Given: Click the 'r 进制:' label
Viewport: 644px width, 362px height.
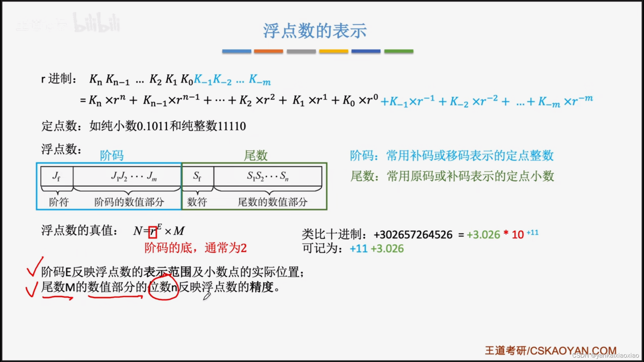Looking at the screenshot, I should [x=59, y=79].
